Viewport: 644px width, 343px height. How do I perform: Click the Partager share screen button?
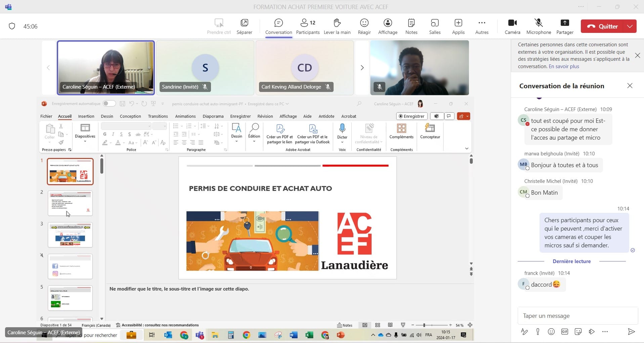pos(565,27)
